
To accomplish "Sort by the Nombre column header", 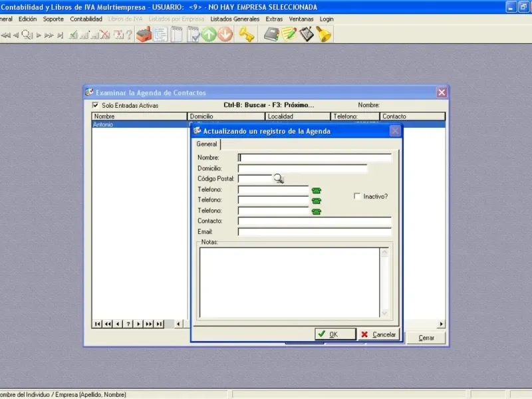I will tap(139, 116).
